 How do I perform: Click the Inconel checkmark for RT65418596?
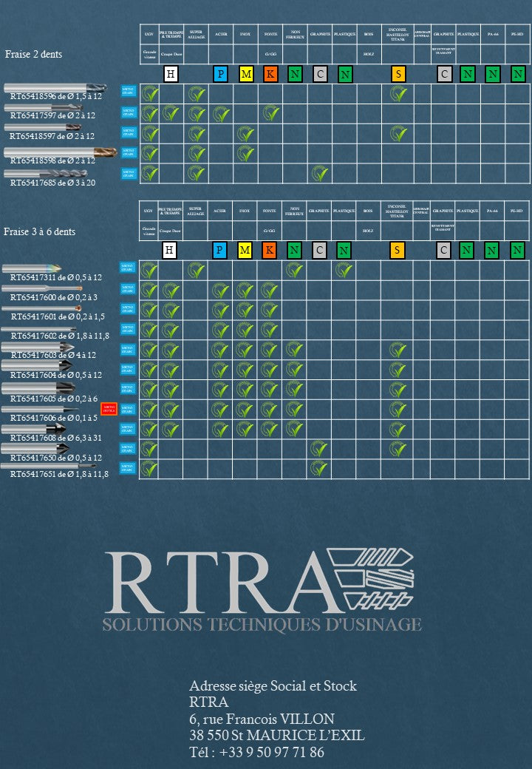(x=398, y=93)
